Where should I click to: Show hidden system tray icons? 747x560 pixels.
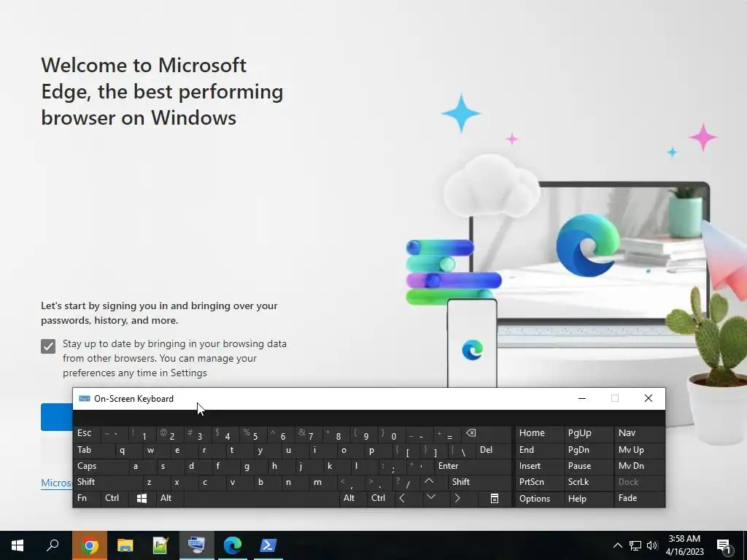[x=617, y=545]
